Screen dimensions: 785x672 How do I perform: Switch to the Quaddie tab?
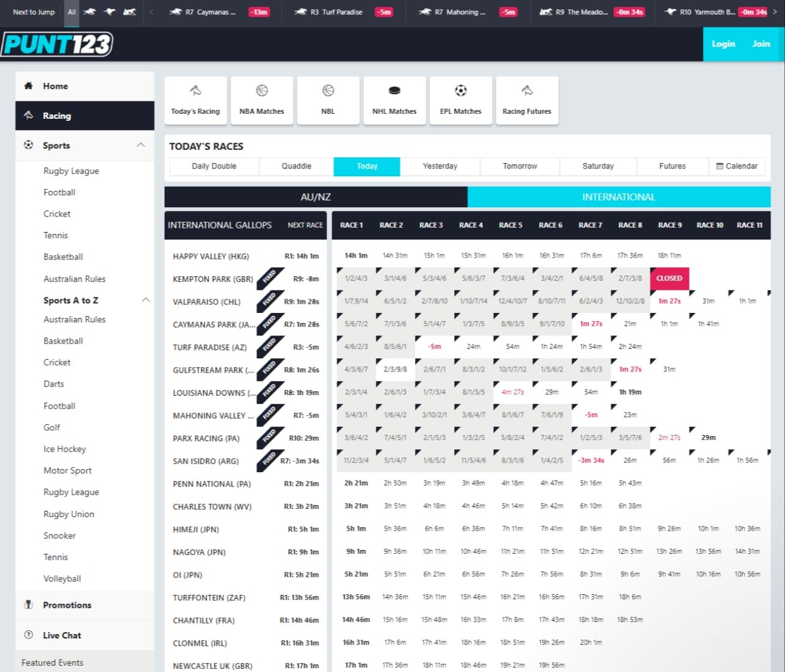[x=296, y=166]
